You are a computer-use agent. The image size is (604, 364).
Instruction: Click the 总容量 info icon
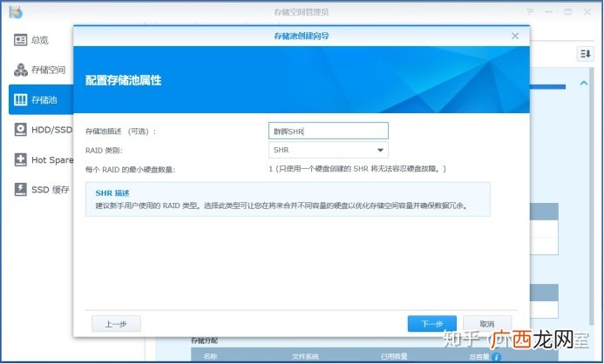point(497,357)
